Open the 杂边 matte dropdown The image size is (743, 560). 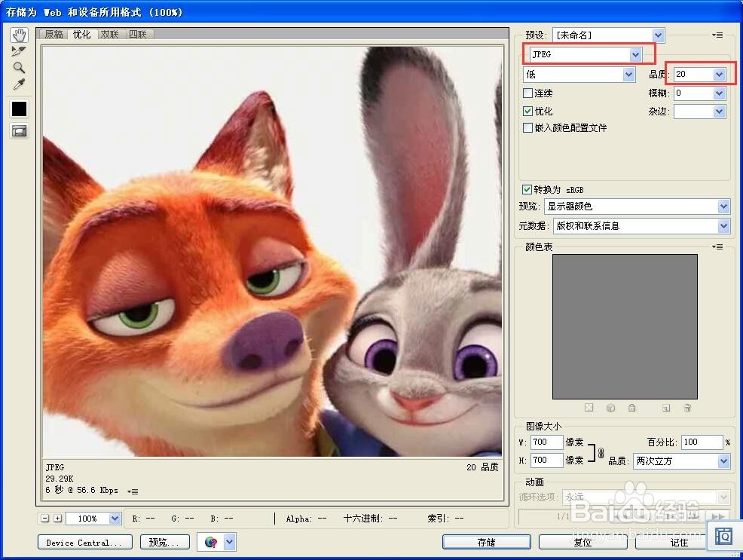pos(719,112)
